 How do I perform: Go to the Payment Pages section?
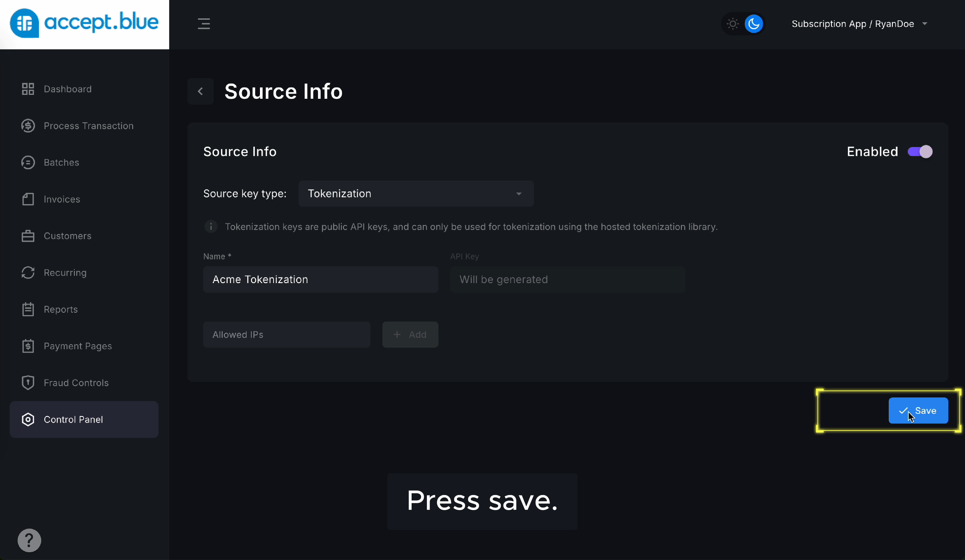(78, 346)
